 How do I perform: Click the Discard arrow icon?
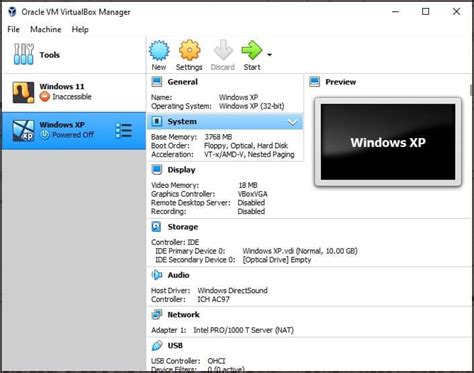click(x=223, y=50)
